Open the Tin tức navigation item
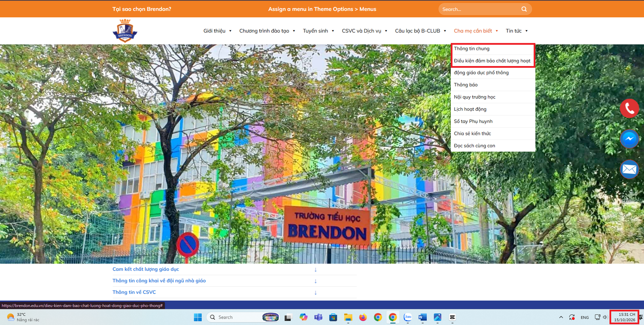644x325 pixels. coord(513,31)
